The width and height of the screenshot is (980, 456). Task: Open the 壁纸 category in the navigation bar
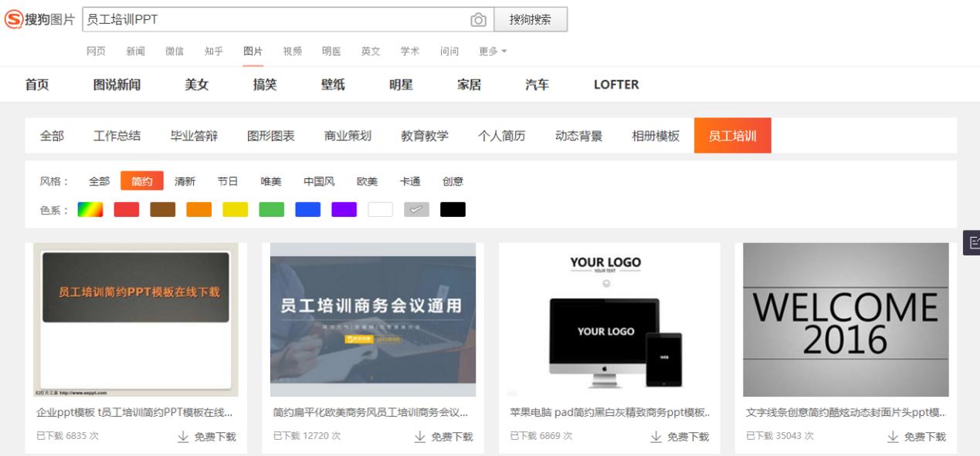click(333, 85)
